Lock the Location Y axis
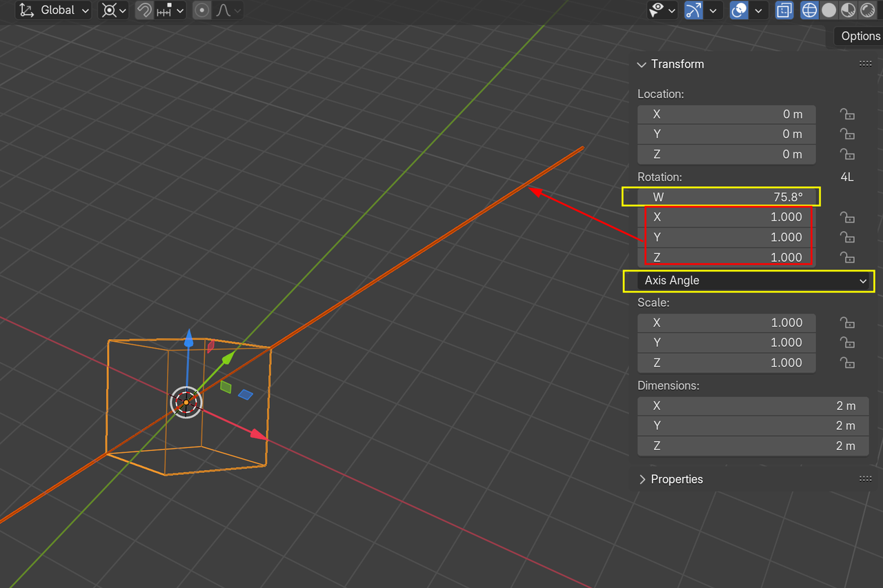Viewport: 883px width, 588px height. (x=848, y=134)
